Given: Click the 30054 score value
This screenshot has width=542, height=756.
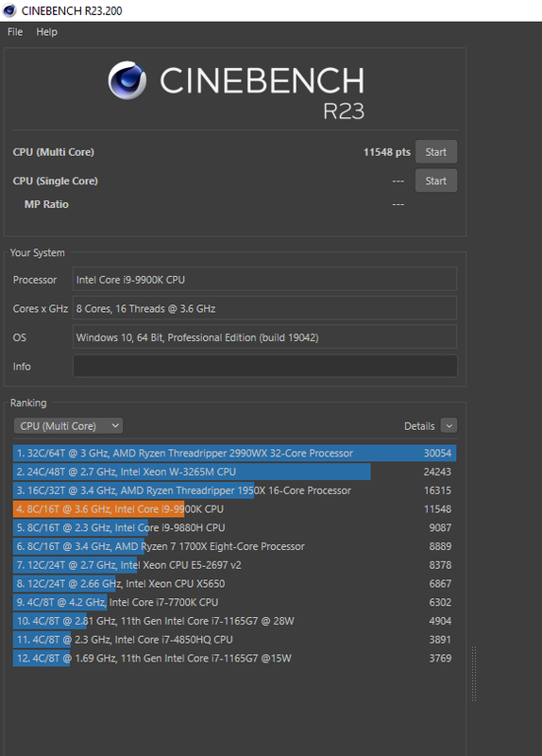Looking at the screenshot, I should 437,454.
